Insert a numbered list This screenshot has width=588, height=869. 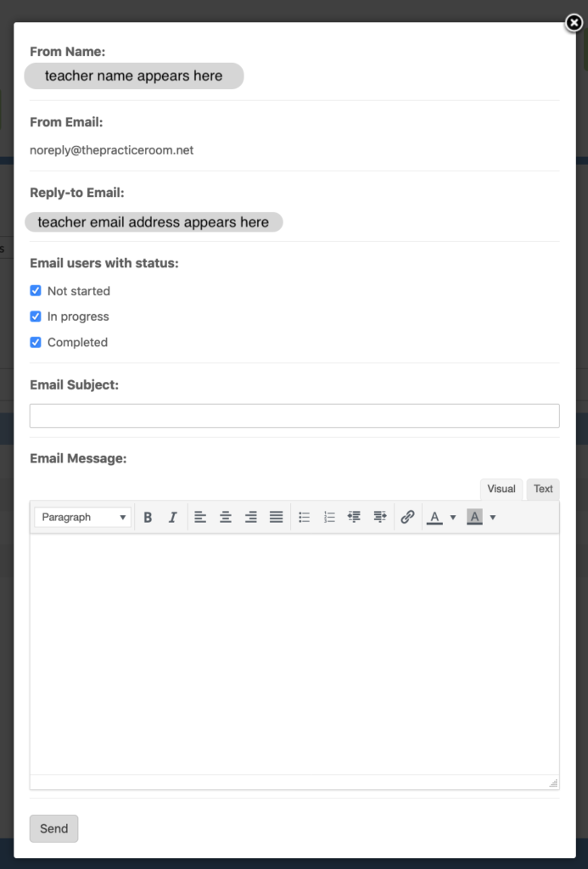[329, 517]
